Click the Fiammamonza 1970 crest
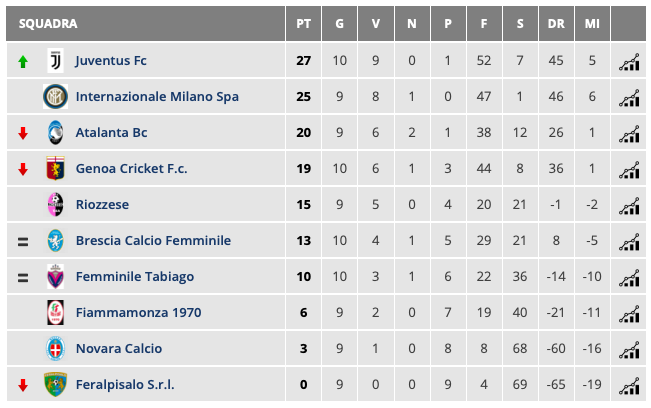 click(55, 313)
